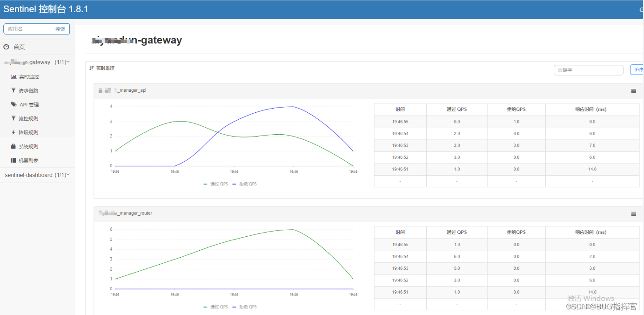
Task: Focus the 关键字 filter field
Action: 588,70
